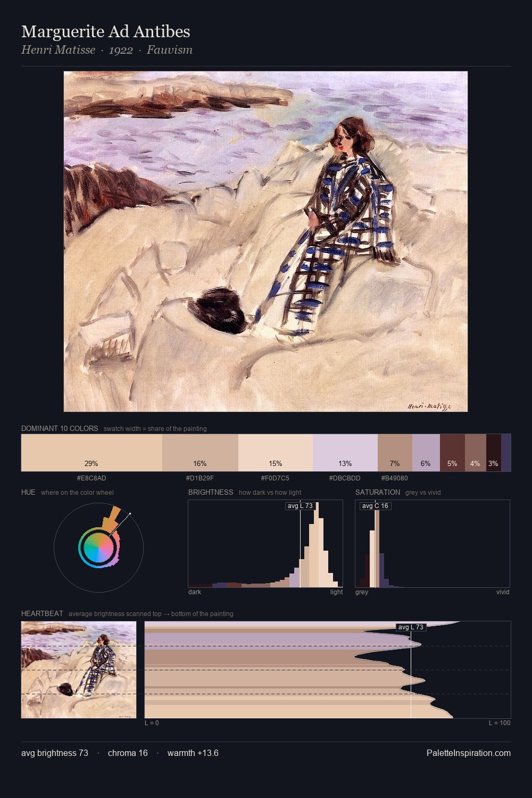Screen dimensions: 532x798
Task: Click the avg L 73 label in brightness histogram
Action: click(x=300, y=506)
